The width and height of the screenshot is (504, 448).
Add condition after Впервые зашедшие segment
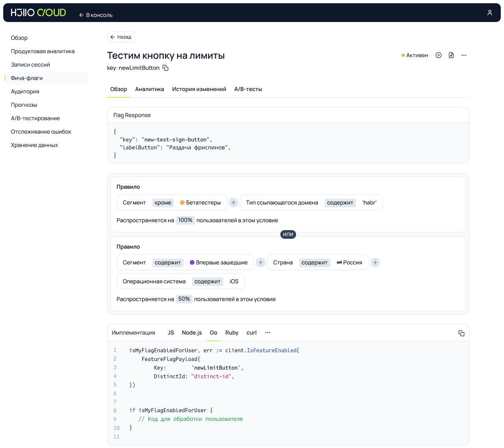tap(261, 262)
